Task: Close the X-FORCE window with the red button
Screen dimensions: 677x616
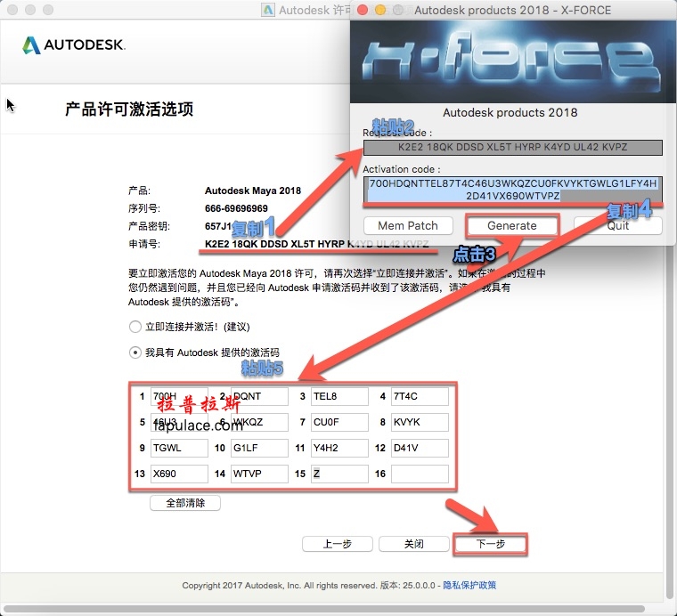Action: click(x=363, y=10)
